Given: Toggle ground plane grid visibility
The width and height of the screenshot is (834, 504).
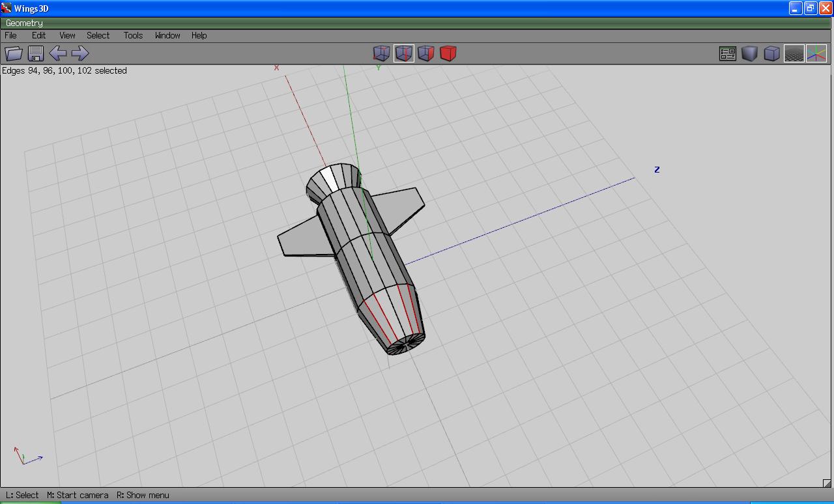Looking at the screenshot, I should 794,53.
